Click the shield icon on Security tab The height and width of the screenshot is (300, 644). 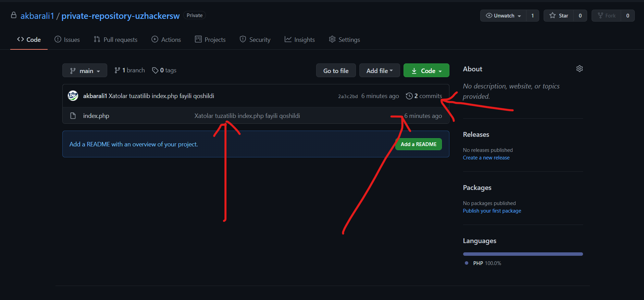tap(243, 39)
